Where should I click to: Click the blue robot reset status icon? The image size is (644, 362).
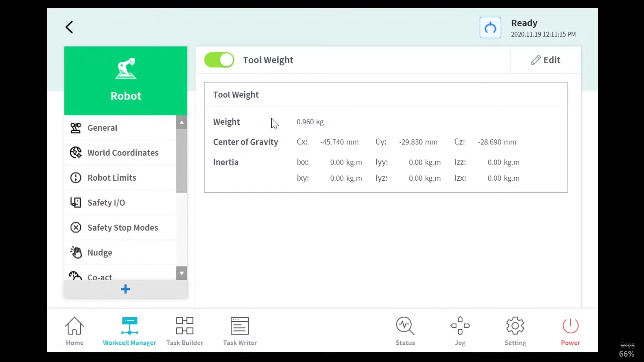click(x=490, y=27)
